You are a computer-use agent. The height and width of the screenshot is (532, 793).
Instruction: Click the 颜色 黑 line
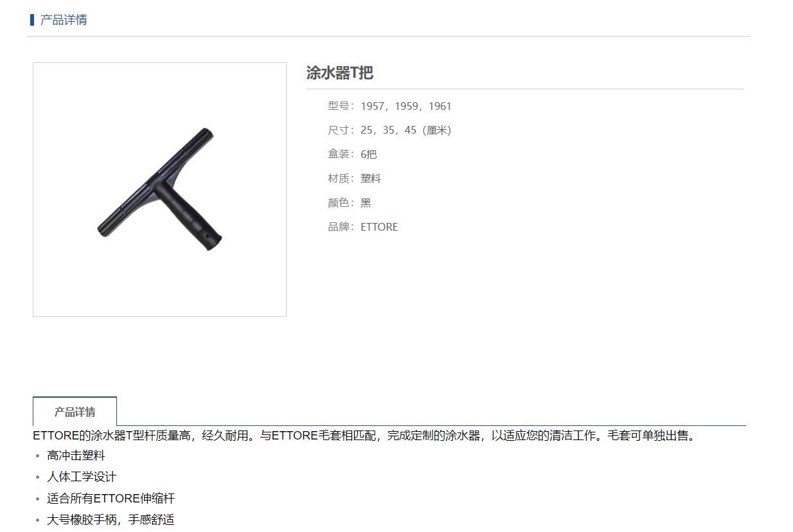click(349, 203)
